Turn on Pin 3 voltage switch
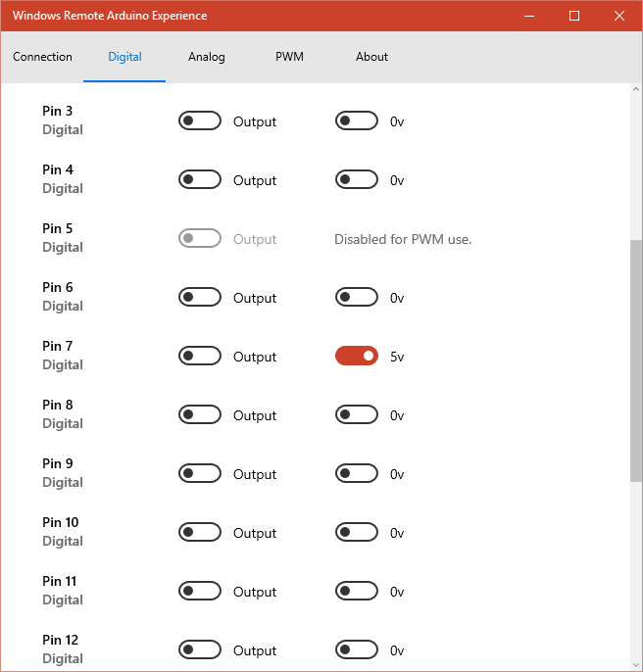Screen dimensions: 643x672 tap(357, 121)
